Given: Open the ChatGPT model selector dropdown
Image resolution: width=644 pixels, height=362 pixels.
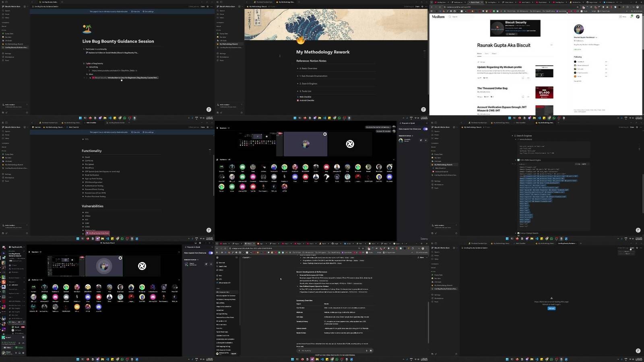Looking at the screenshot, I should coord(246,257).
